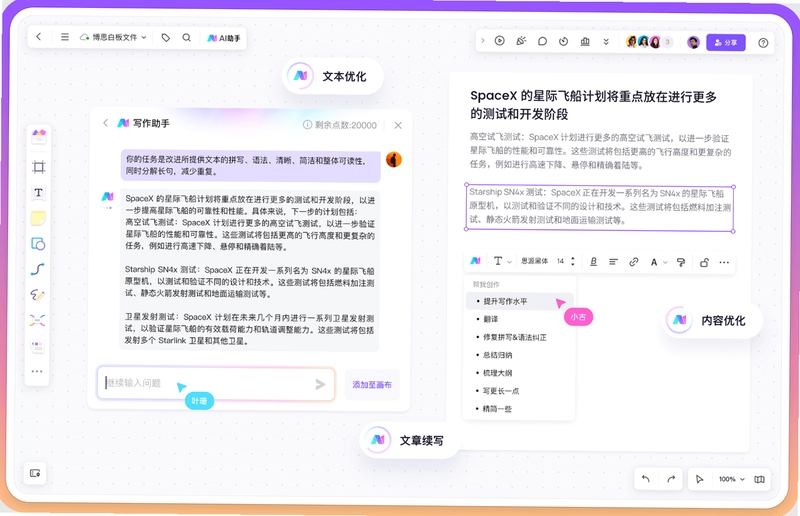Open the current user's avatar menu

point(693,42)
